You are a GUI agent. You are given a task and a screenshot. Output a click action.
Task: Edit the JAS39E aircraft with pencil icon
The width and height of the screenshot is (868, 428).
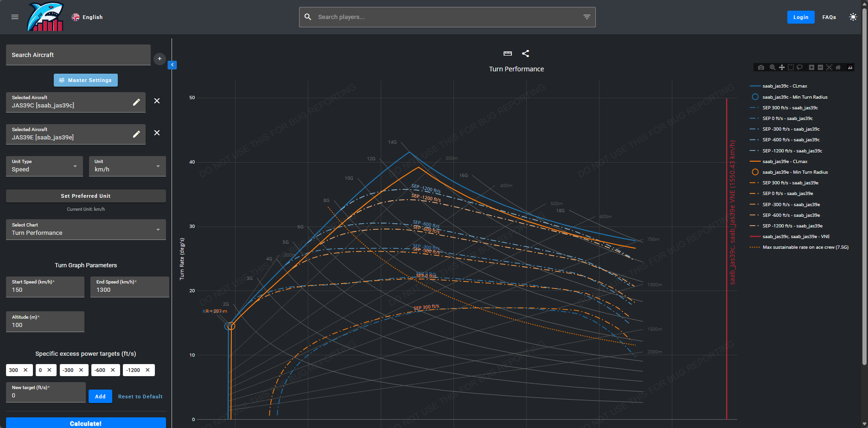(136, 134)
